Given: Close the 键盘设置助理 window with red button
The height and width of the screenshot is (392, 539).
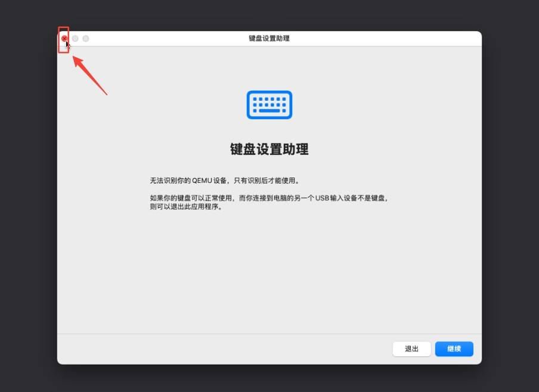Looking at the screenshot, I should 64,39.
